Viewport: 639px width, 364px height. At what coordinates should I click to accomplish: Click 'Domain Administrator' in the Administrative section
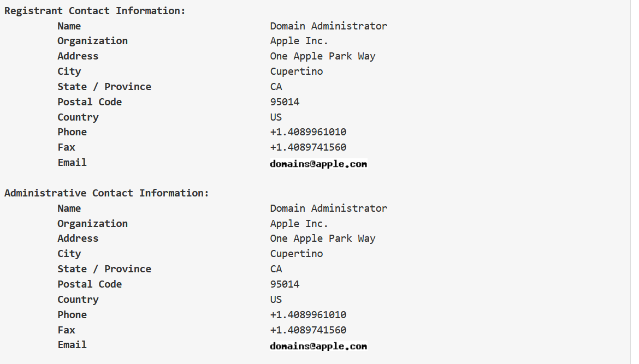[x=328, y=208]
